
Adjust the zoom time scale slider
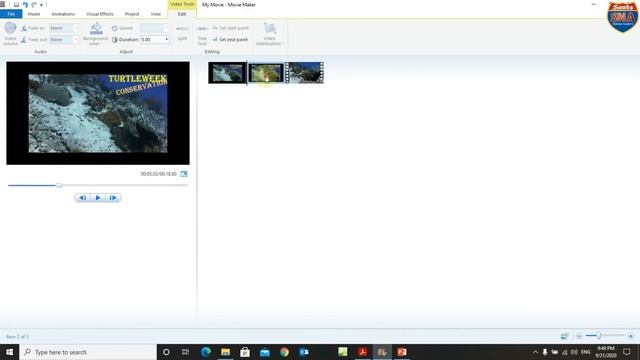pyautogui.click(x=598, y=336)
